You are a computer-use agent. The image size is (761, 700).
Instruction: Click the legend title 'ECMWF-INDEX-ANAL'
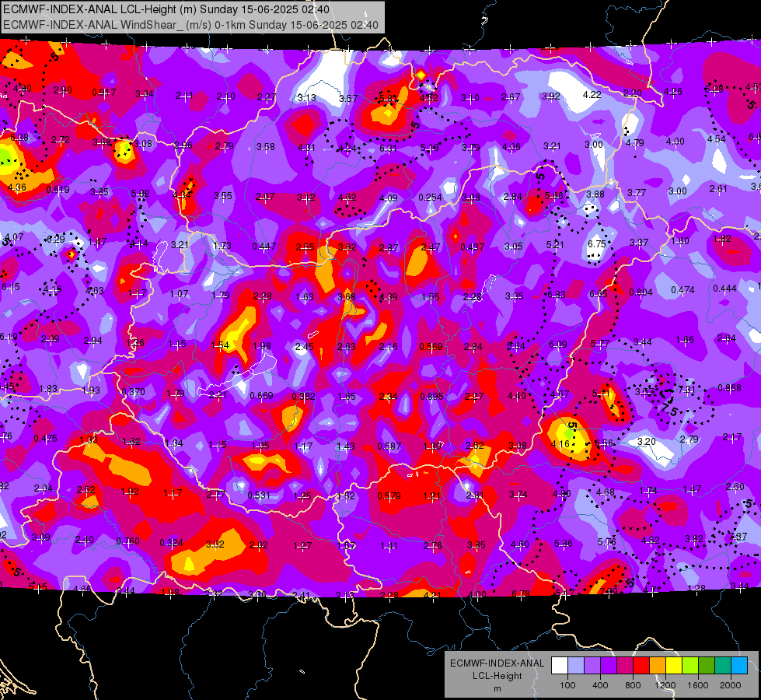tap(497, 663)
